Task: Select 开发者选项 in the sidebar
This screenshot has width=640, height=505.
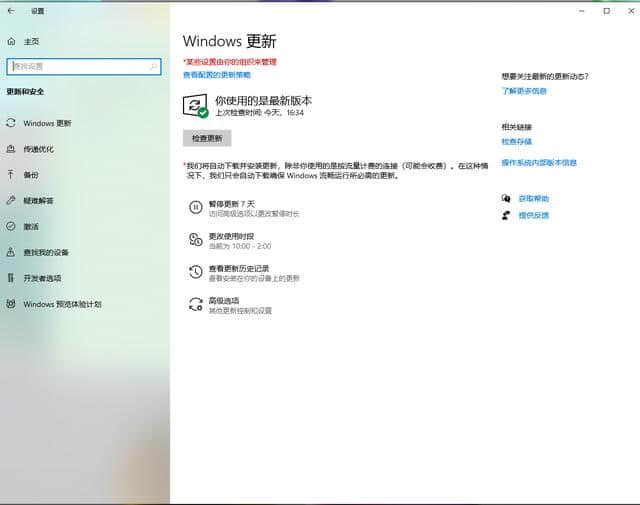Action: pyautogui.click(x=42, y=278)
